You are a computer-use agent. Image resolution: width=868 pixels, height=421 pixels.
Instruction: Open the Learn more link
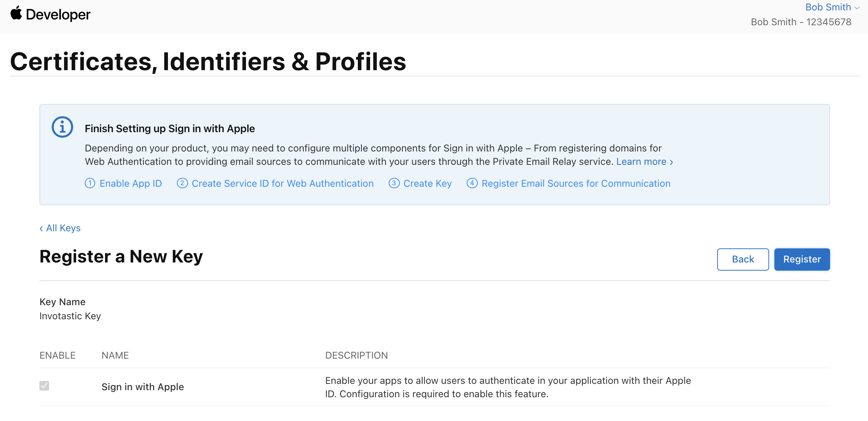point(645,161)
